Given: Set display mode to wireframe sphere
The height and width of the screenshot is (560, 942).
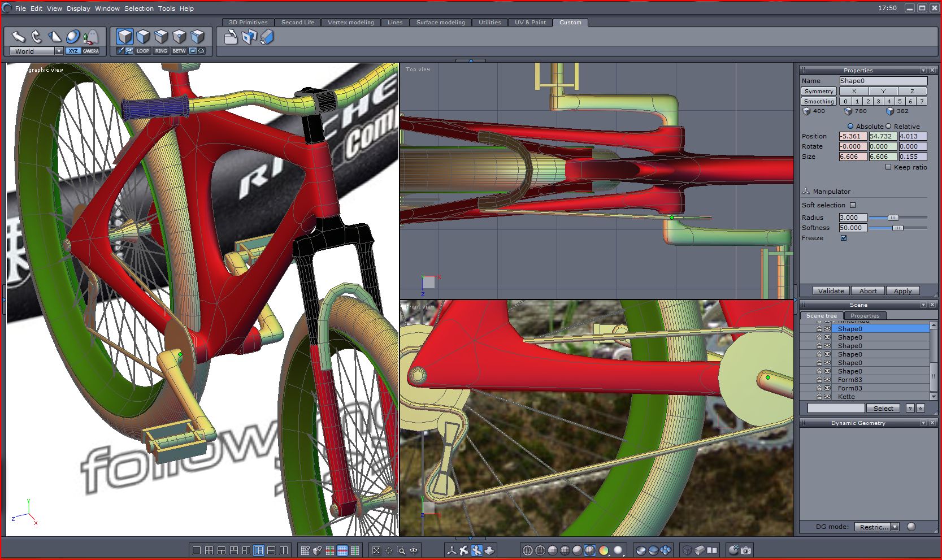Looking at the screenshot, I should (x=528, y=550).
